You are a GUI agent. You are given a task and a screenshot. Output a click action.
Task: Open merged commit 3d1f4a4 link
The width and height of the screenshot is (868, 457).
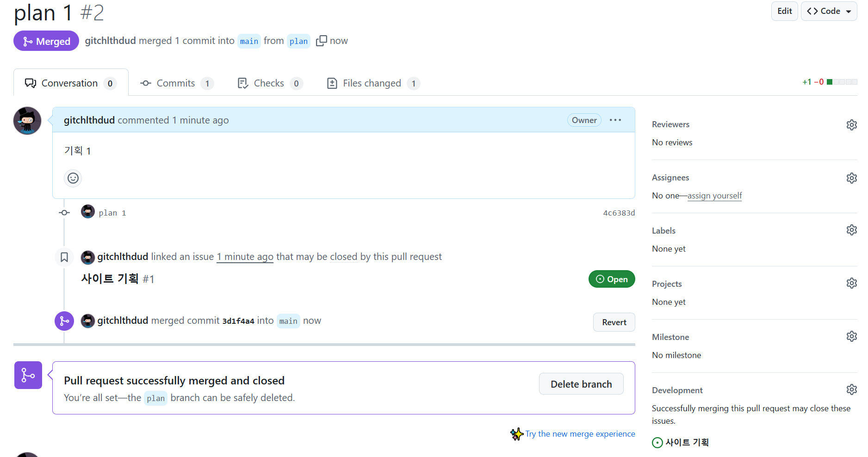pyautogui.click(x=238, y=321)
